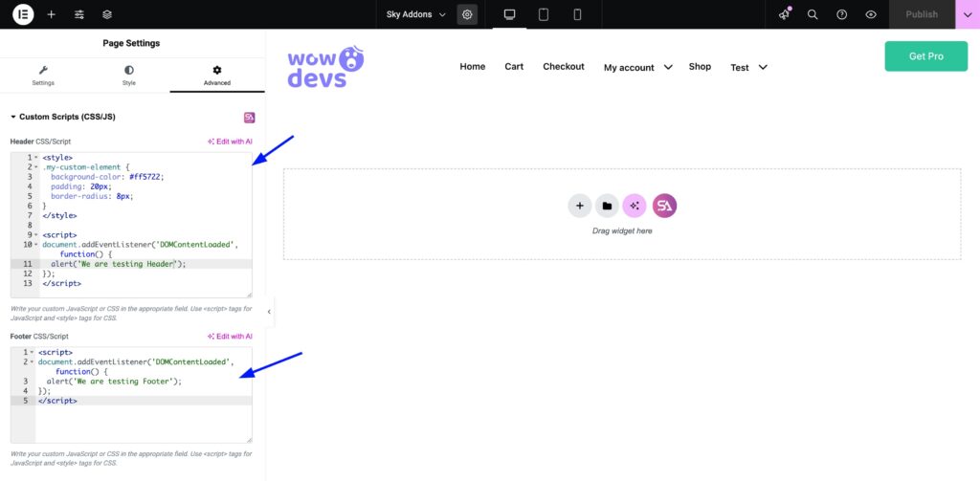Click inside the Header CSS/Script code editor
Viewport: 980px width, 481px height.
(131, 225)
